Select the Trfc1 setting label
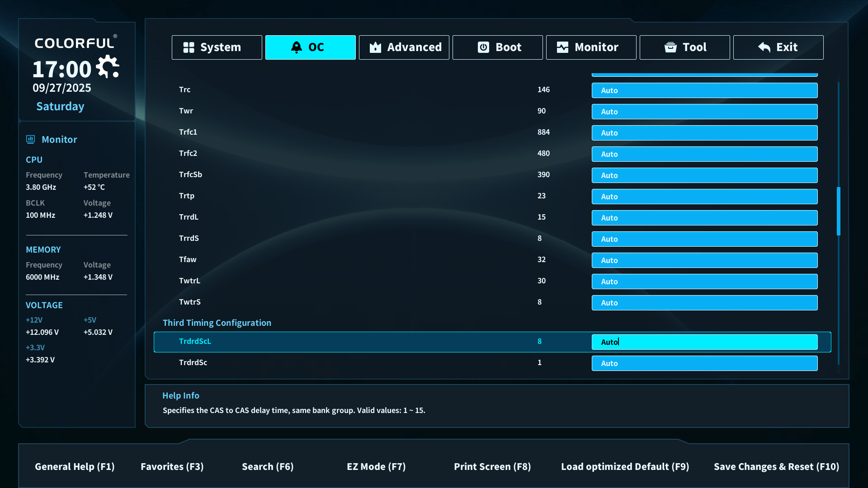Screen dimensions: 868x488 coord(188,132)
